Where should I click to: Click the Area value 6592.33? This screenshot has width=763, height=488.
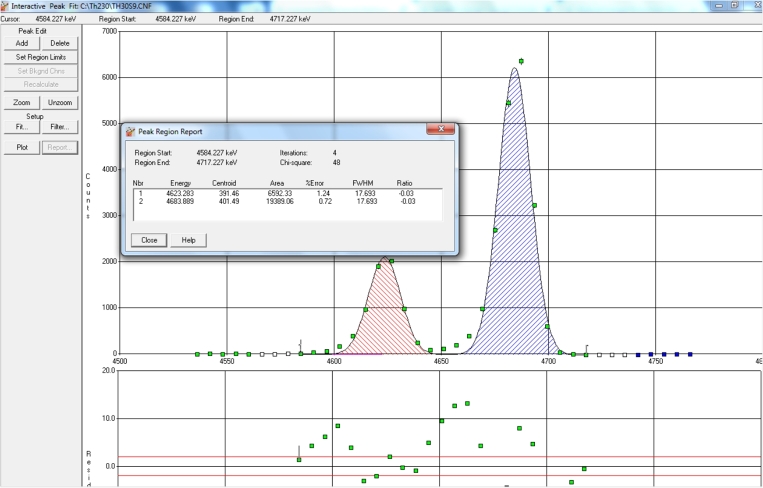280,193
